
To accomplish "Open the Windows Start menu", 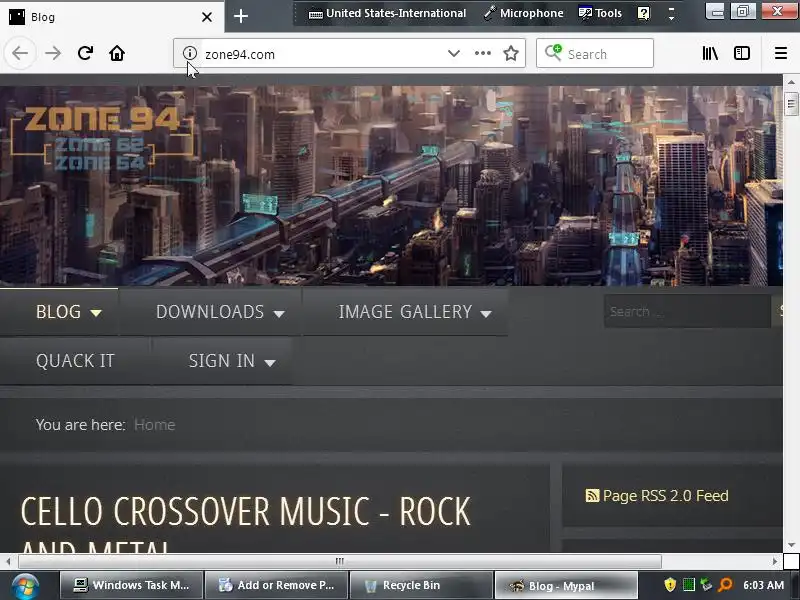I will click(26, 586).
